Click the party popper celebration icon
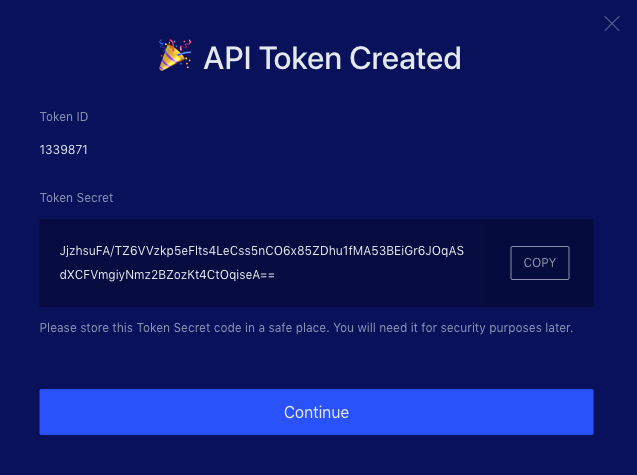Image resolution: width=637 pixels, height=475 pixels. coord(175,55)
